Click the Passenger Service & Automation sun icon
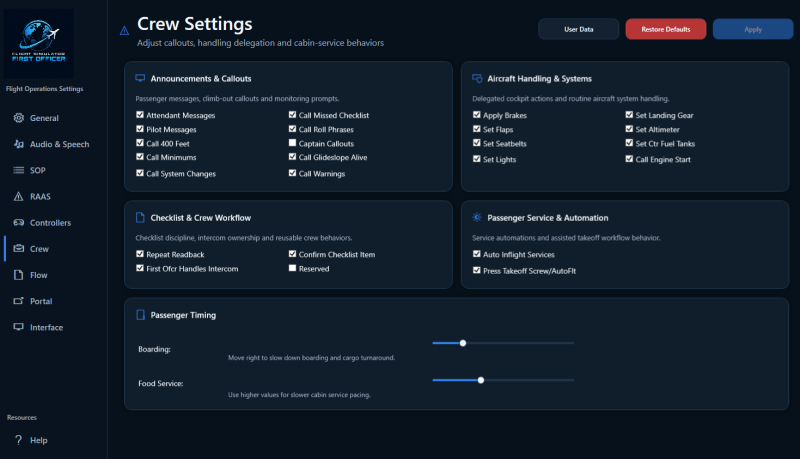The image size is (800, 459). pyautogui.click(x=477, y=217)
